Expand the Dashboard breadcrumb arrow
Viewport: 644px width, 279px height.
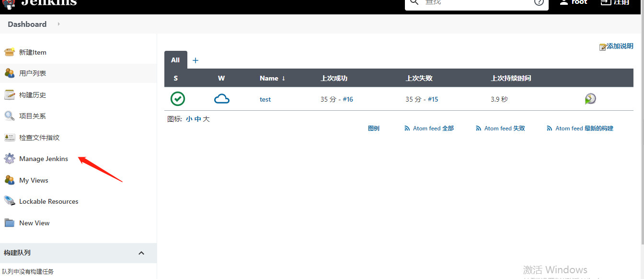(x=59, y=23)
